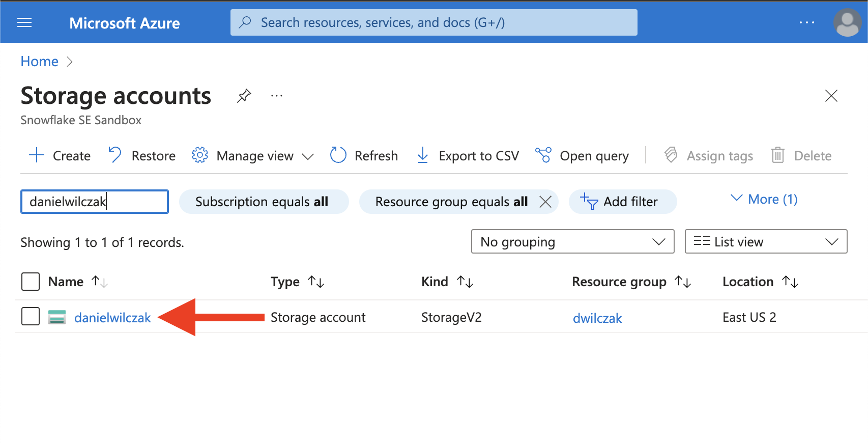The width and height of the screenshot is (868, 444).
Task: Open more options next to Storage accounts title
Action: (x=277, y=96)
